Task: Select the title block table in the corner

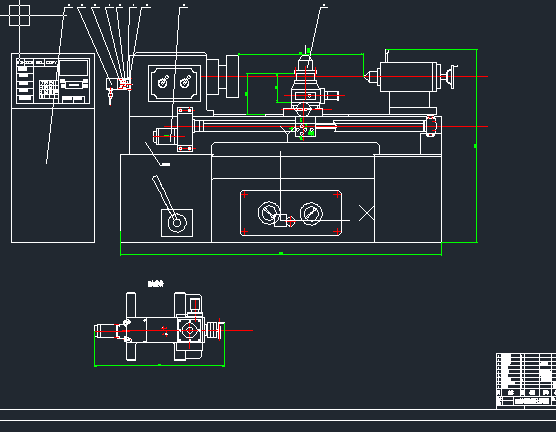Action: [x=526, y=380]
